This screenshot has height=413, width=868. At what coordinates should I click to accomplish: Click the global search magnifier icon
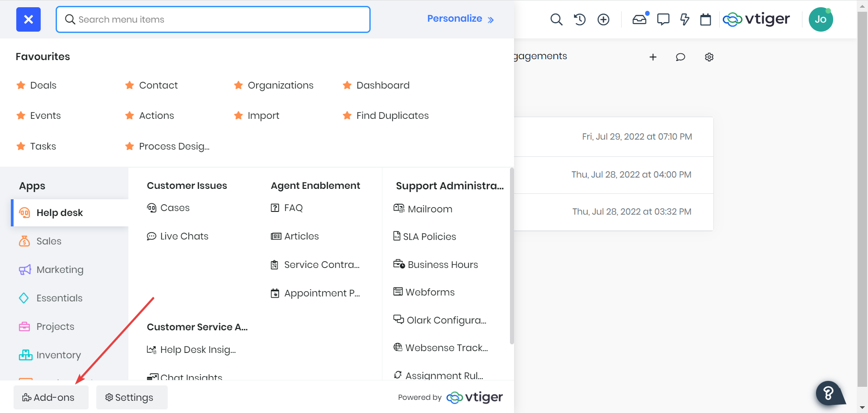coord(556,19)
